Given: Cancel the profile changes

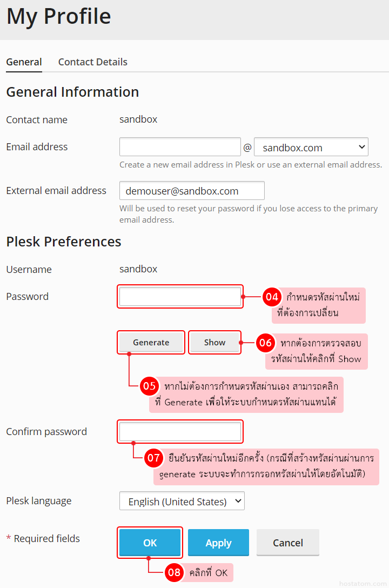Looking at the screenshot, I should point(287,543).
